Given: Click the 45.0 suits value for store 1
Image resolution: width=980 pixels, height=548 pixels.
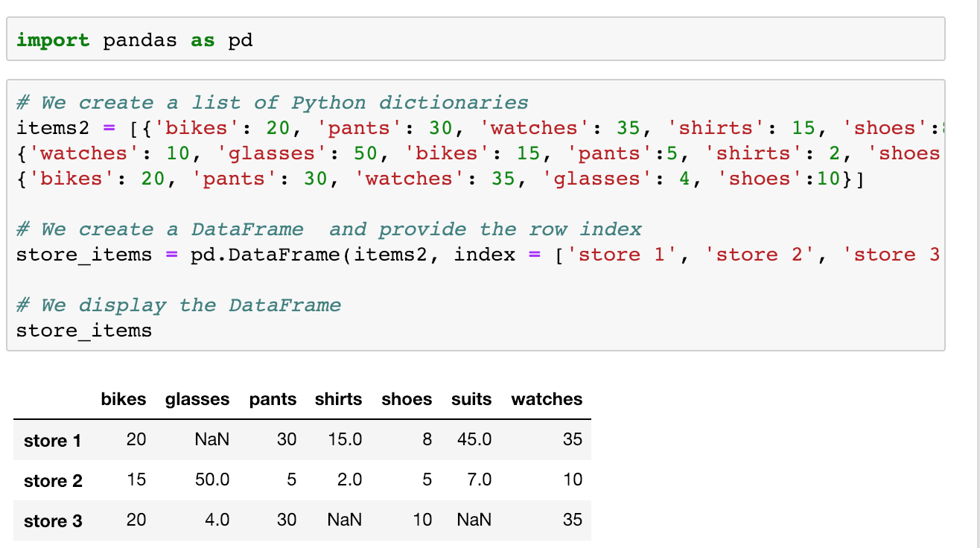Looking at the screenshot, I should point(474,440).
